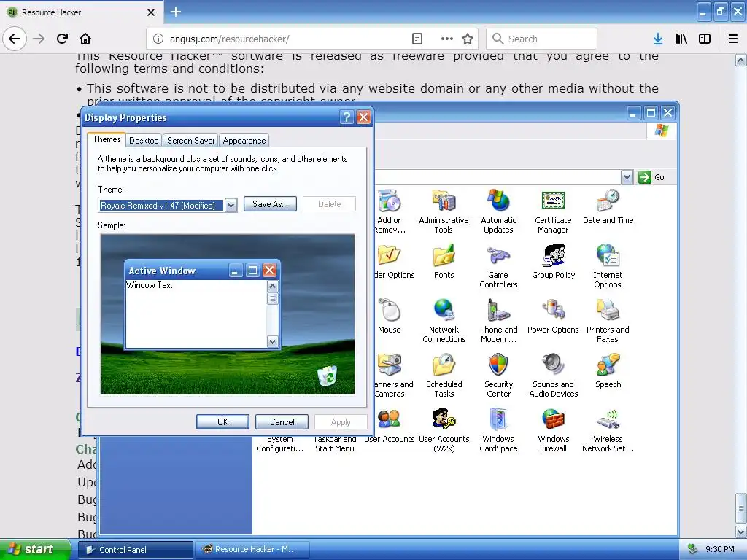
Task: Switch to the Themes tab
Action: pyautogui.click(x=107, y=139)
